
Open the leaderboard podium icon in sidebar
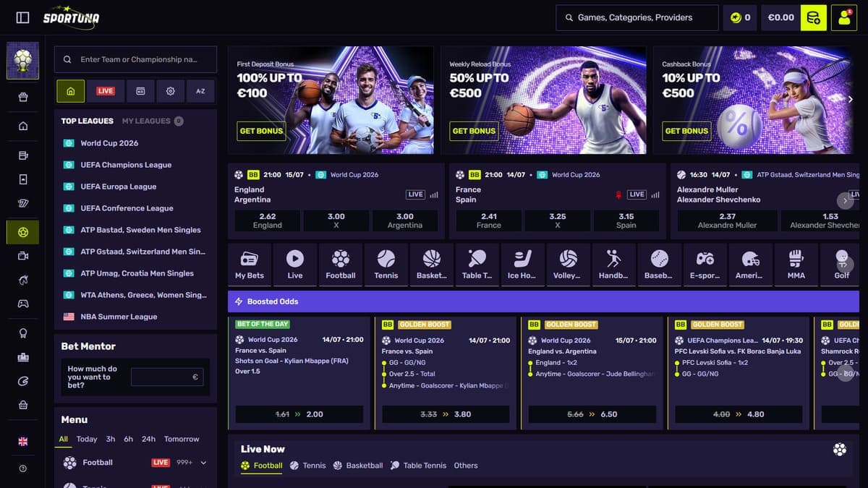coord(23,357)
